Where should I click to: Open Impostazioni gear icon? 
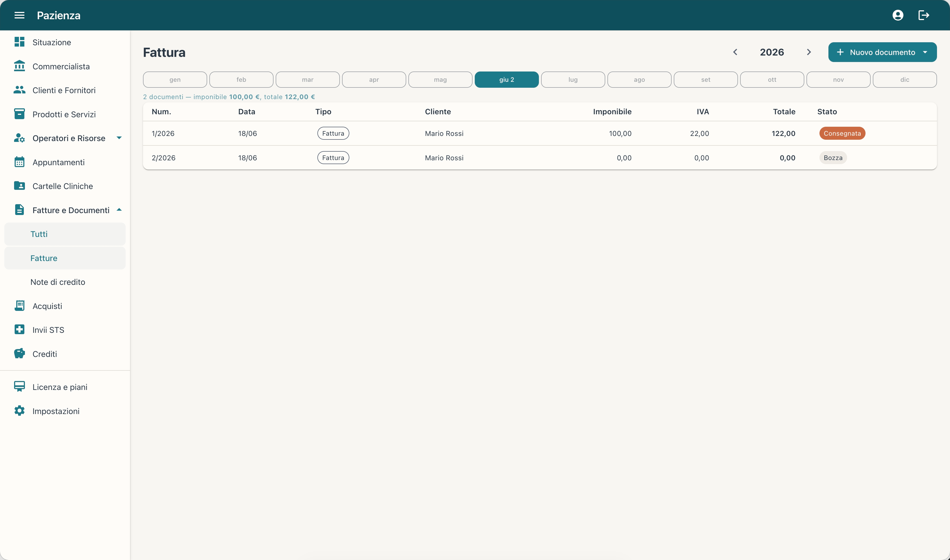[19, 411]
